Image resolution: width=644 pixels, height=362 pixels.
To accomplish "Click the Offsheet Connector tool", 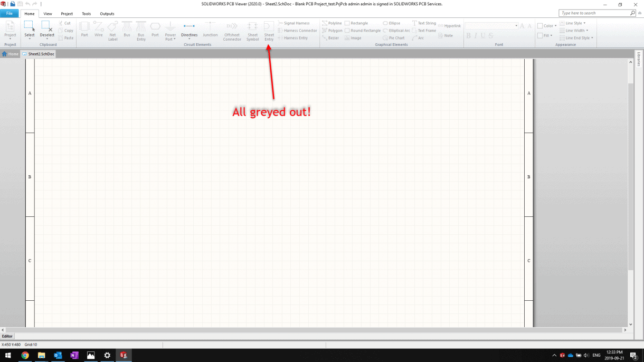I will [x=232, y=31].
